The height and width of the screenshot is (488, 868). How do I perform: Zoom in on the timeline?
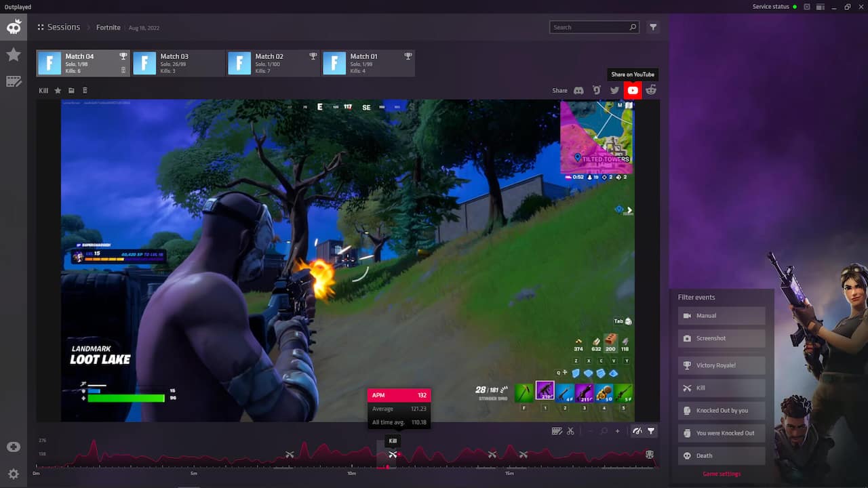tap(617, 431)
